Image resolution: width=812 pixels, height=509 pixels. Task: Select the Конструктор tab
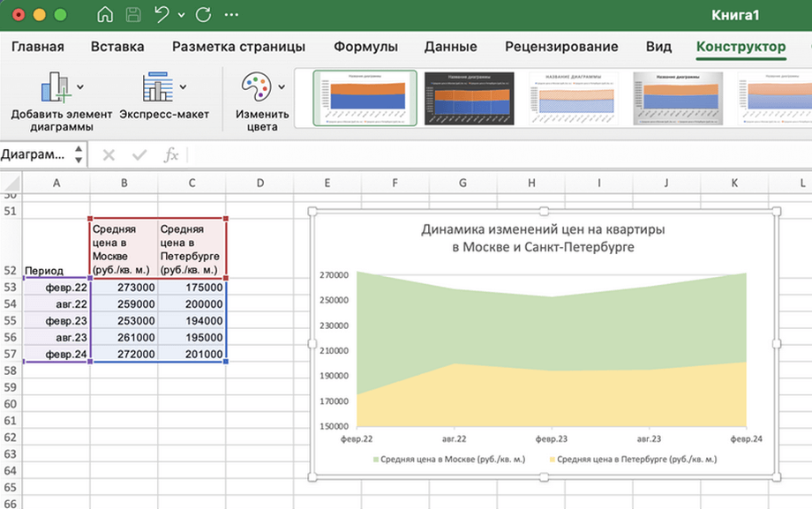(741, 47)
